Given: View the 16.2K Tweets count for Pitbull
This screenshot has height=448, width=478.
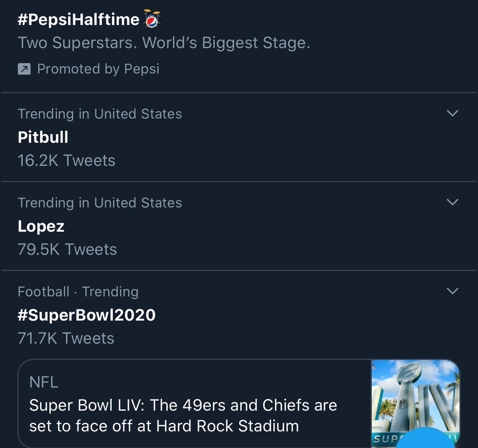Looking at the screenshot, I should point(67,160).
